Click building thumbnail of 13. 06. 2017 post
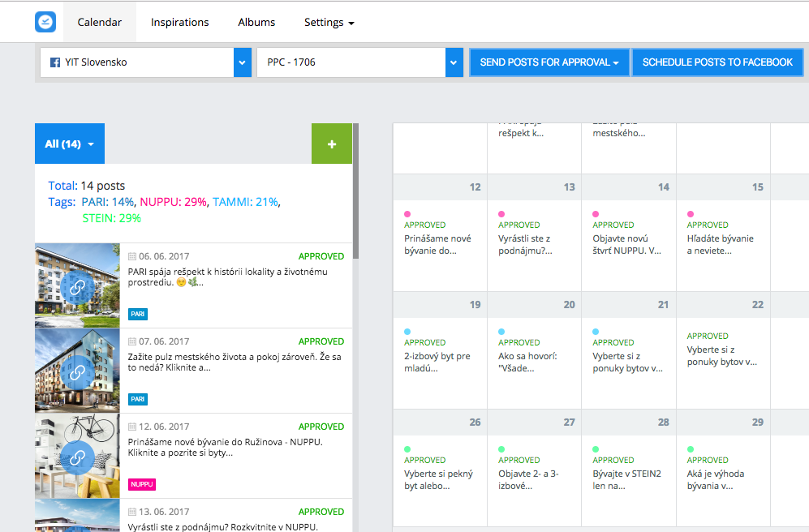 coord(77,516)
